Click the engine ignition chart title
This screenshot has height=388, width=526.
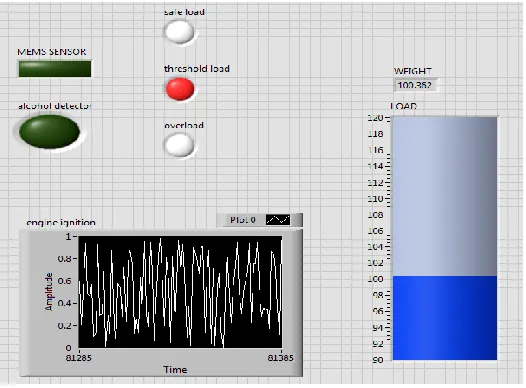(x=61, y=222)
